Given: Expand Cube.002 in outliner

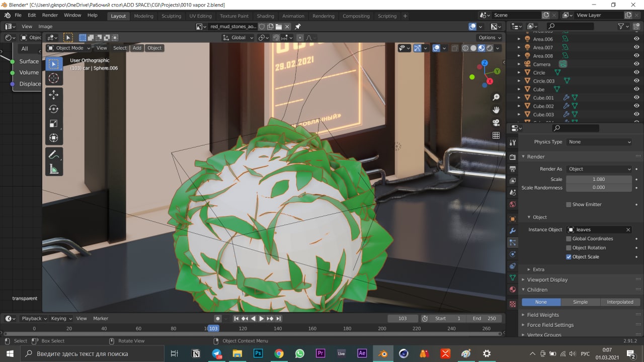Looking at the screenshot, I should click(520, 106).
